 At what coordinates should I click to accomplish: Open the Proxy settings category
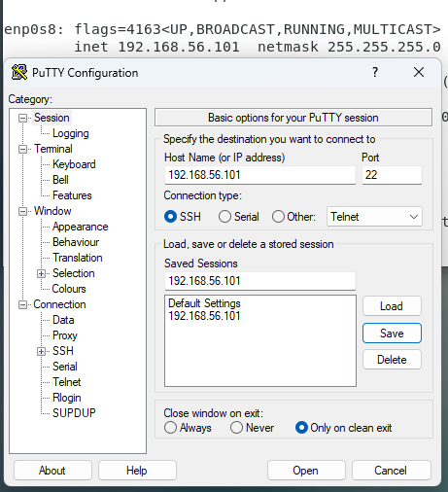click(x=65, y=335)
